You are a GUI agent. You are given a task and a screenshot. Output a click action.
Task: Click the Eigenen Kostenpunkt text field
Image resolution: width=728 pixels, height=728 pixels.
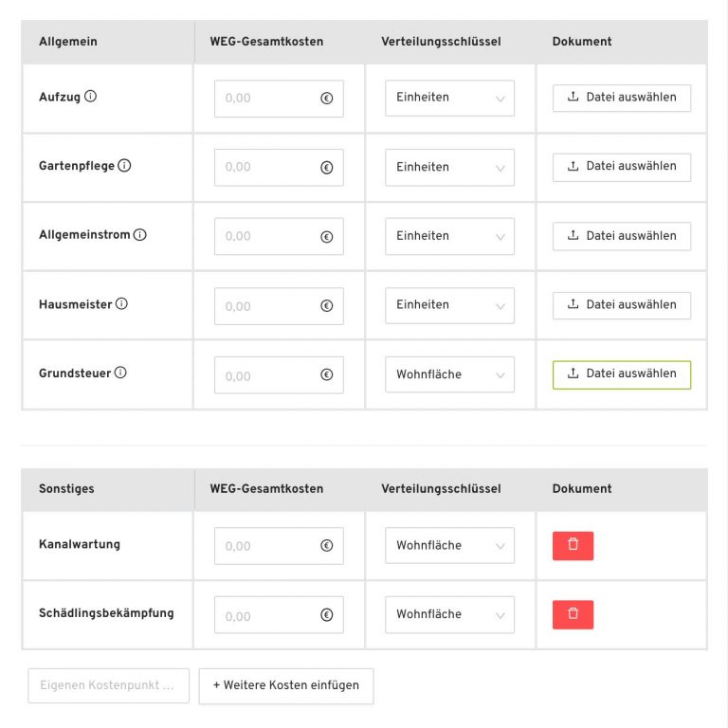click(x=109, y=685)
